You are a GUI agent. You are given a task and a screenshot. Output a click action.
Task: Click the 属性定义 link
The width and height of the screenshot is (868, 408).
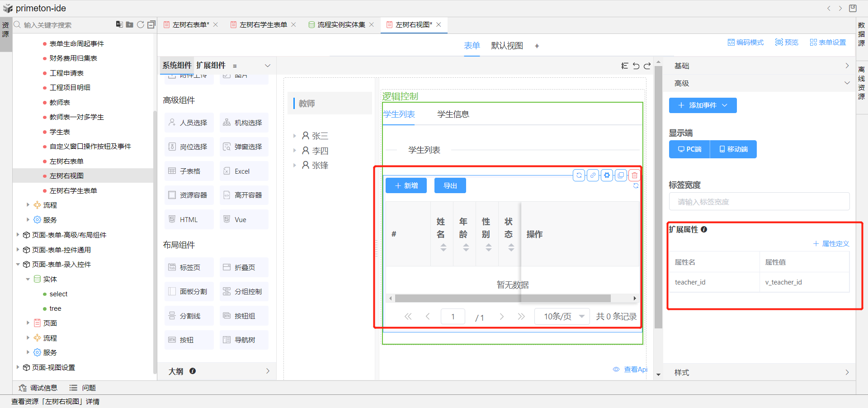(831, 244)
